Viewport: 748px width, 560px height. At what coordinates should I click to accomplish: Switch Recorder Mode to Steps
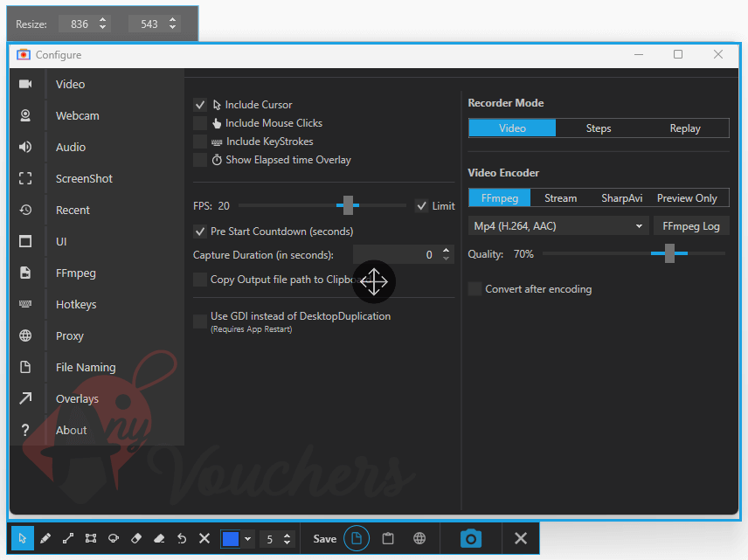599,128
